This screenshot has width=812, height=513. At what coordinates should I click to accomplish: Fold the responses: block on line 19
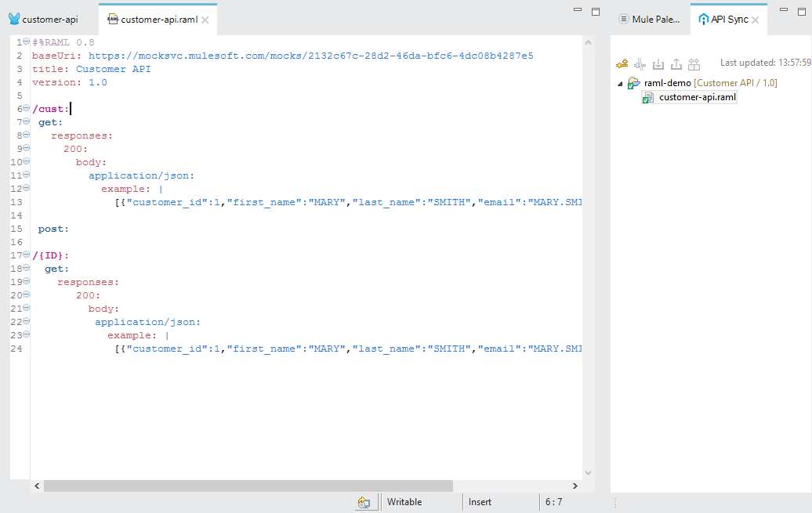coord(27,282)
